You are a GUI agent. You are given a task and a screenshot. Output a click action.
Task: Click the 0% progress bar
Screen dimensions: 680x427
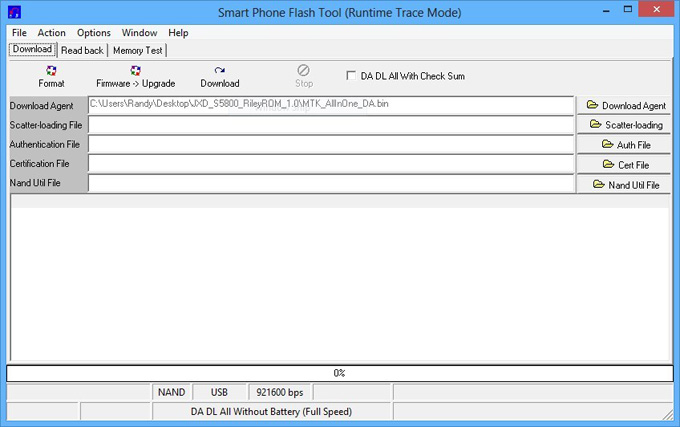click(340, 373)
